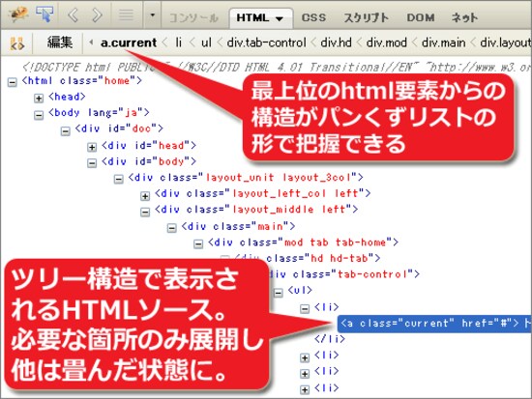Collapse the layout_unit layout_3col div
The image size is (532, 399).
coord(118,179)
